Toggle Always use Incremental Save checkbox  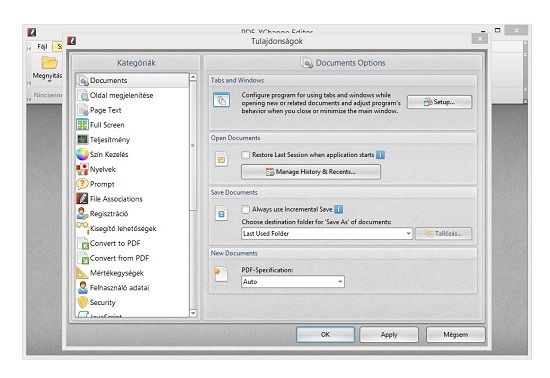point(246,209)
